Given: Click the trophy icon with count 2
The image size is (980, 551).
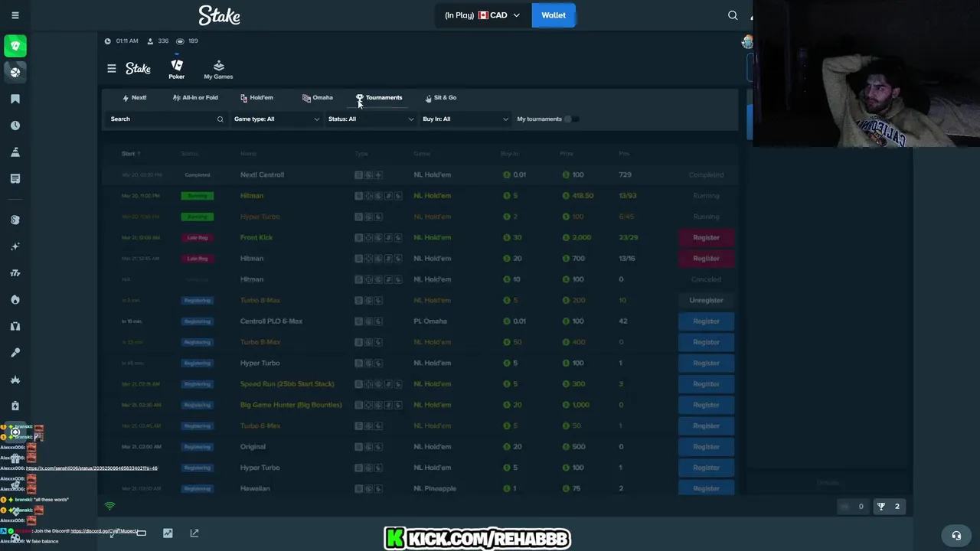Looking at the screenshot, I should [x=881, y=506].
